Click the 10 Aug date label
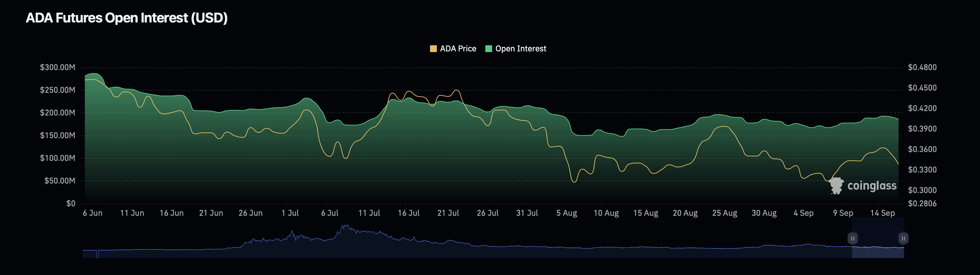Screen dimensions: 980x275 [606, 213]
